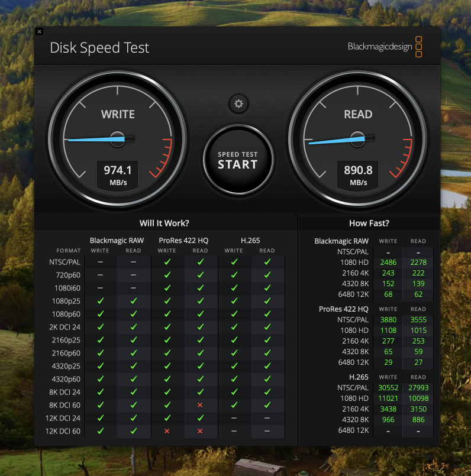This screenshot has height=476, width=471.
Task: Click the H.265 4320 8K read value 886
Action: 418,420
